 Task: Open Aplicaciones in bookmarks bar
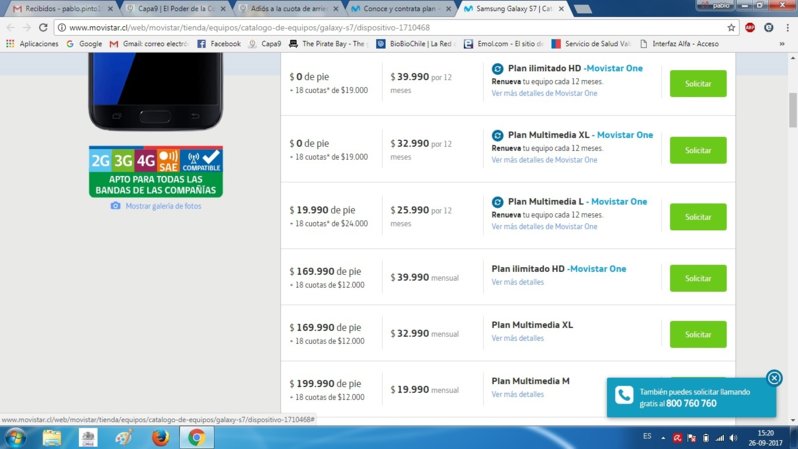coord(32,44)
